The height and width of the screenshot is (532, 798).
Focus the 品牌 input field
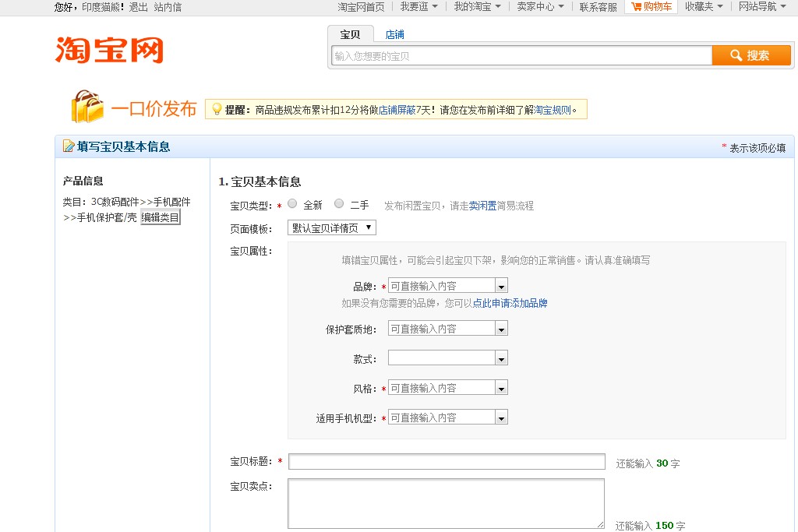(442, 287)
